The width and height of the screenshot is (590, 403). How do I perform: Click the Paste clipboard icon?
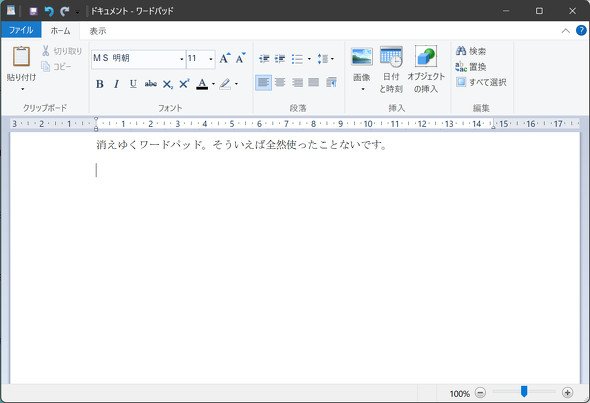point(21,56)
